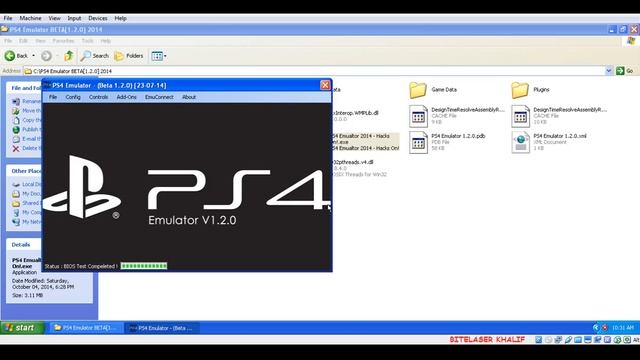Click the VirtualBox USB devices status icon
Viewport: 640px width, 360px height.
click(568, 340)
